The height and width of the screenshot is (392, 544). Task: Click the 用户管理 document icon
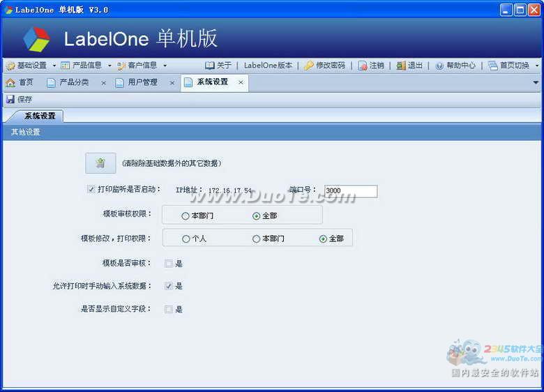click(120, 83)
